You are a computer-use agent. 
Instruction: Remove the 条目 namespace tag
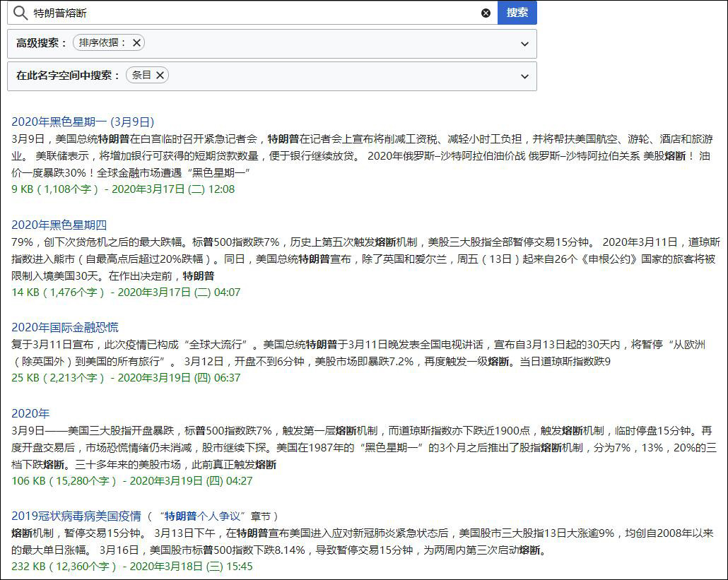[160, 75]
